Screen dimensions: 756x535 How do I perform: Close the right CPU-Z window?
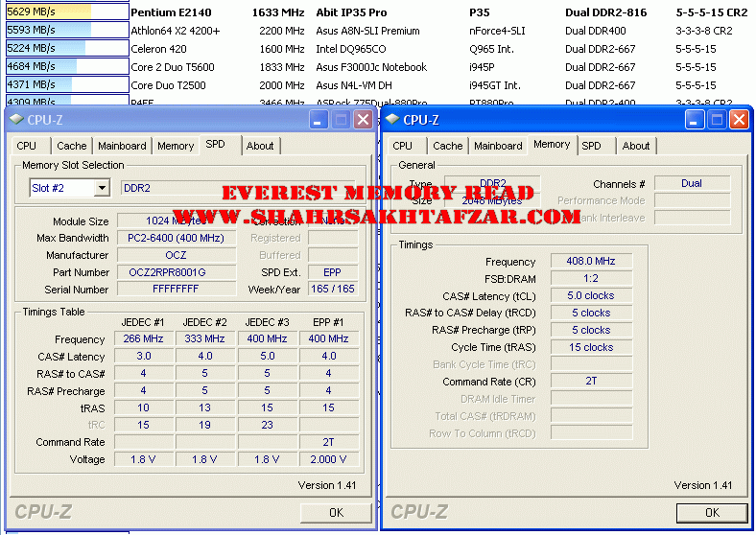(x=739, y=120)
